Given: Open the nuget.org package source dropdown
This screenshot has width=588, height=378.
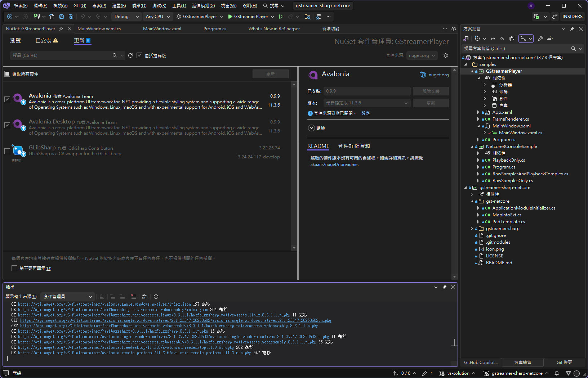Looking at the screenshot, I should 422,55.
